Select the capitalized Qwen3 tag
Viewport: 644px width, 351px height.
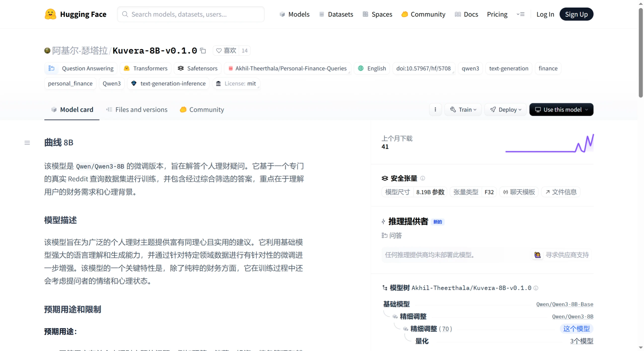coord(112,83)
